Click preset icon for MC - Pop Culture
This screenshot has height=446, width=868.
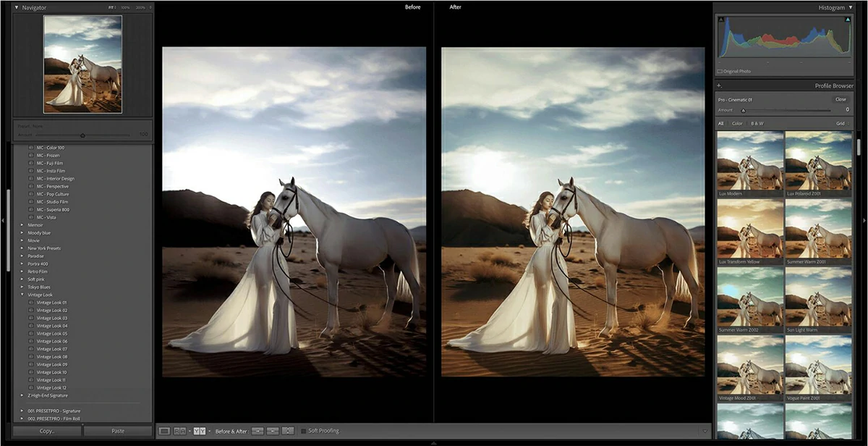click(31, 194)
